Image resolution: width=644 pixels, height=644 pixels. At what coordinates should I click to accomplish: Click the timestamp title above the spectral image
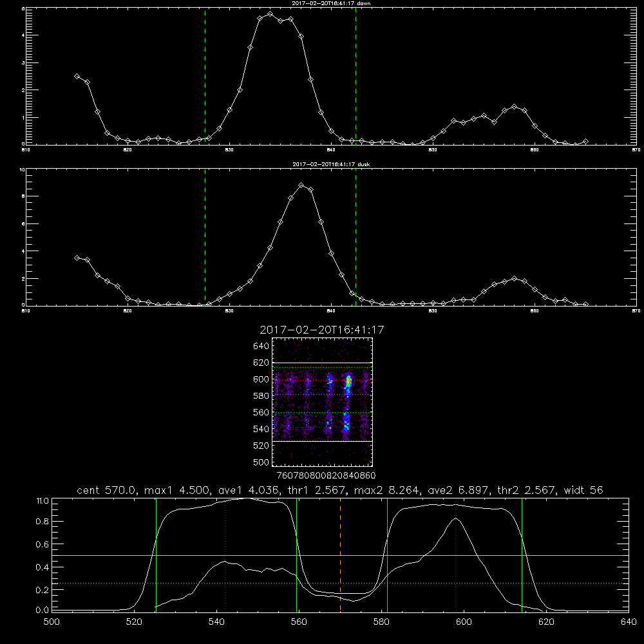click(x=321, y=330)
